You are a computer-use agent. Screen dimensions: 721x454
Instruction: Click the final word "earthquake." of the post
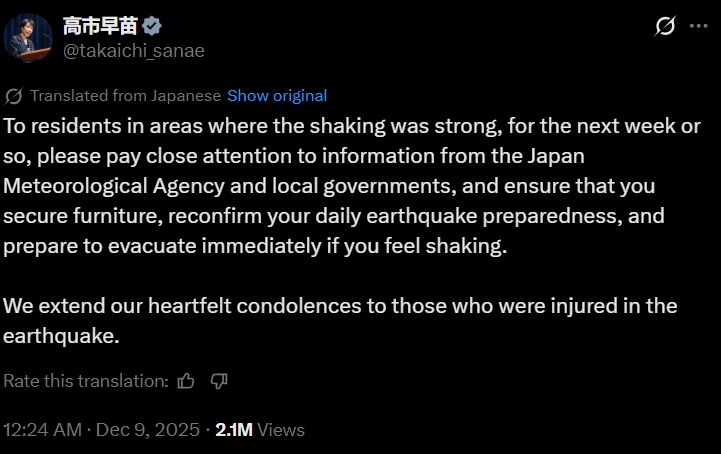(x=62, y=336)
